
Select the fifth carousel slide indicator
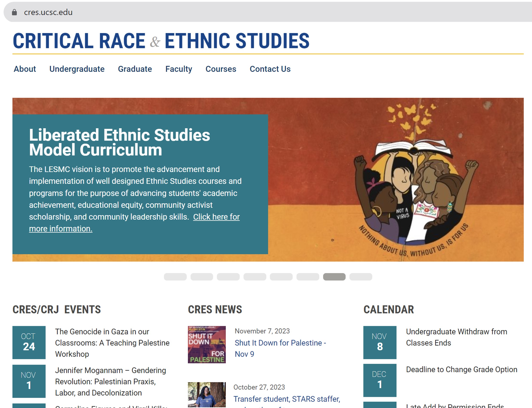pos(281,277)
